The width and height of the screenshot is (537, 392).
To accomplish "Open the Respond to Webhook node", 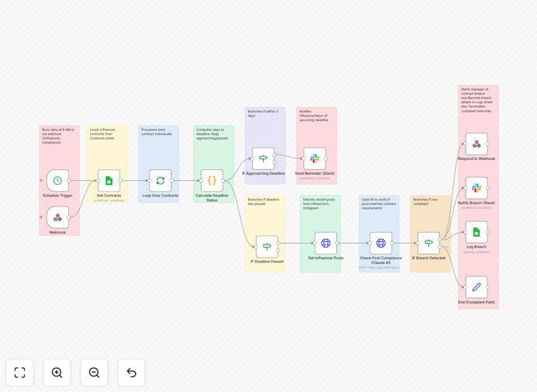I will click(476, 144).
